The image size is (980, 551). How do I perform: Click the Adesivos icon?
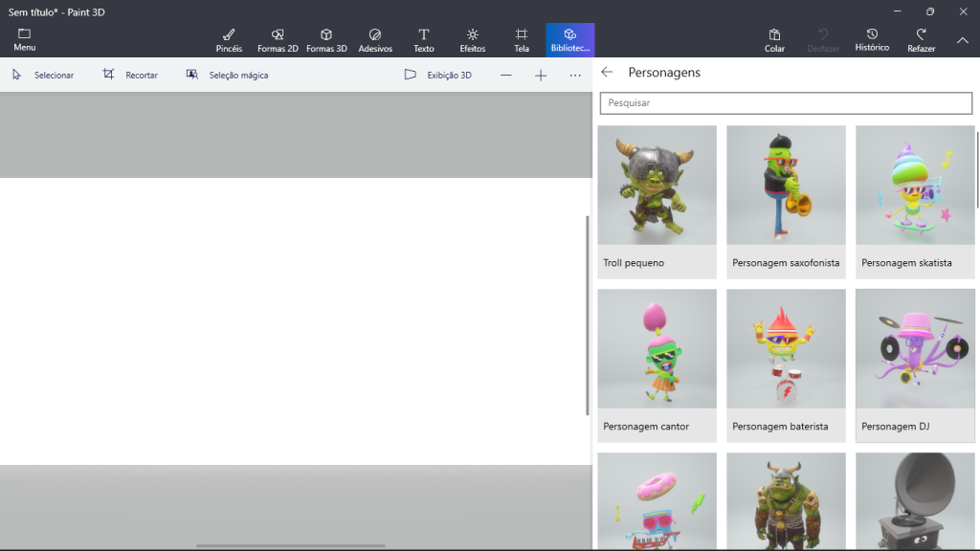tap(375, 37)
